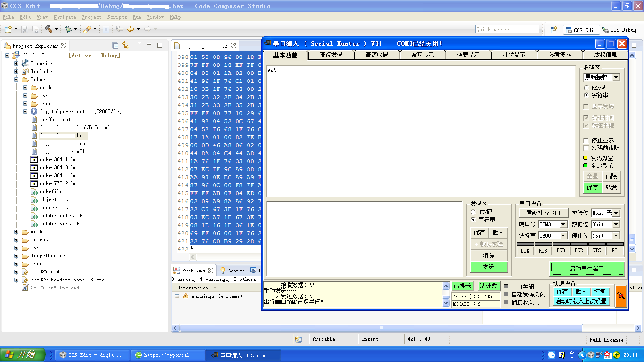Click the 重新搜索串口 button
Image resolution: width=644 pixels, height=362 pixels.
[x=543, y=213]
